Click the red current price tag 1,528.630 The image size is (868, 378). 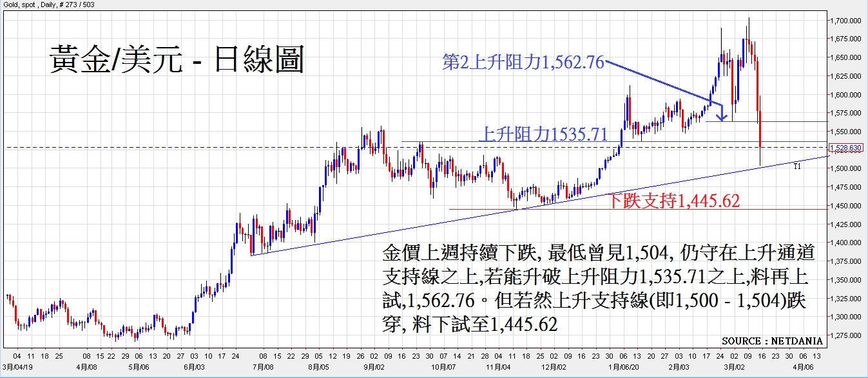[846, 148]
